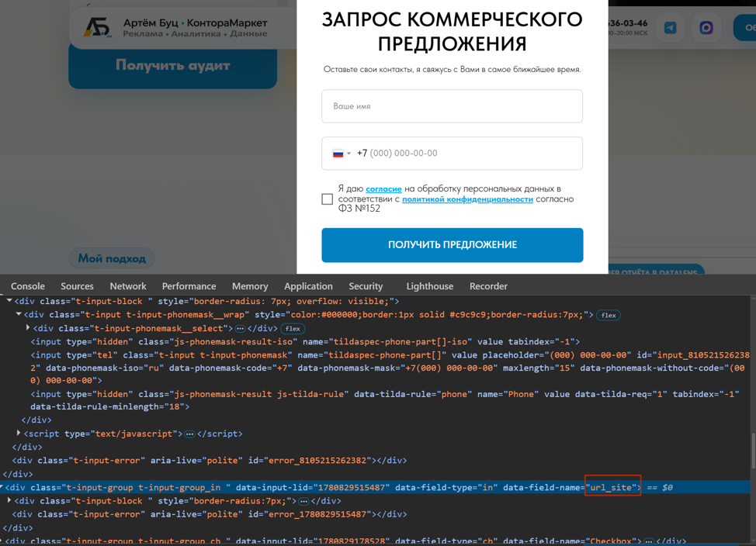Screen dimensions: 756x546
Task: Click the ellipsis inside the script node
Action: click(189, 434)
